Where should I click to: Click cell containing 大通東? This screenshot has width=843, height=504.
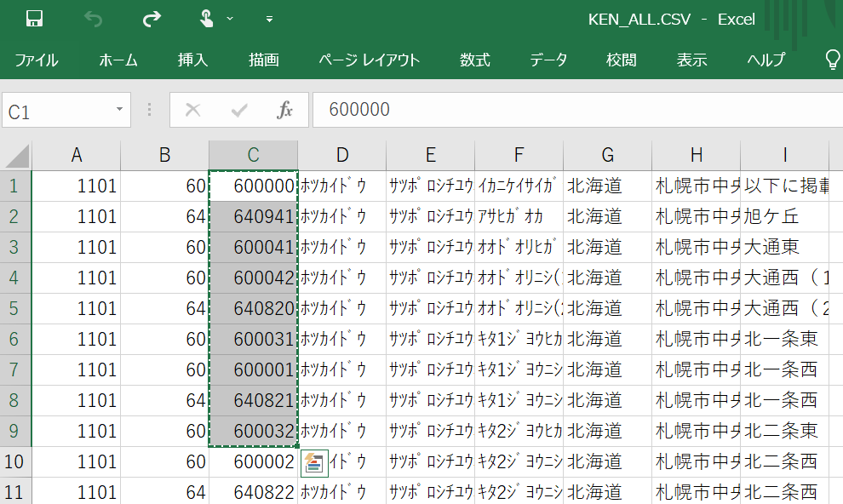click(784, 247)
